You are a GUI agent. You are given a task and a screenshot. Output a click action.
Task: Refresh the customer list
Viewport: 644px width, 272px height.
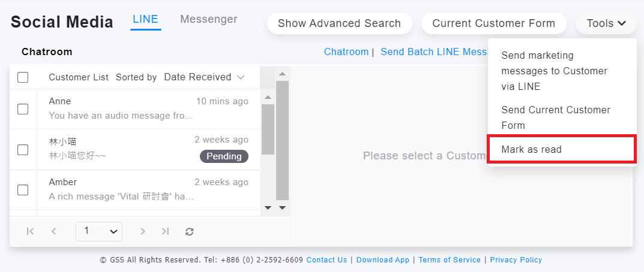pyautogui.click(x=189, y=231)
